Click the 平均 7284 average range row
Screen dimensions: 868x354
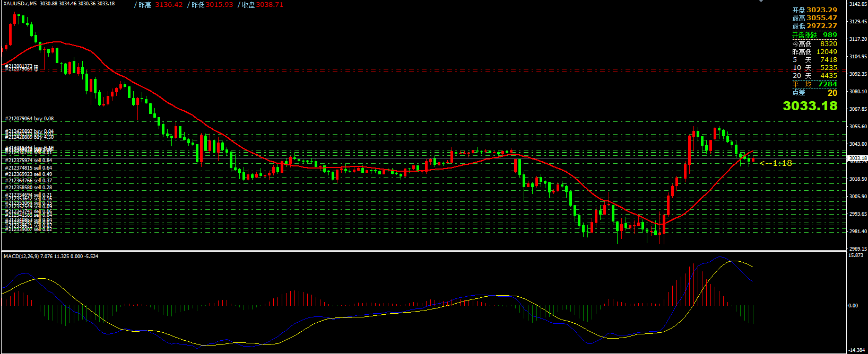tap(814, 84)
